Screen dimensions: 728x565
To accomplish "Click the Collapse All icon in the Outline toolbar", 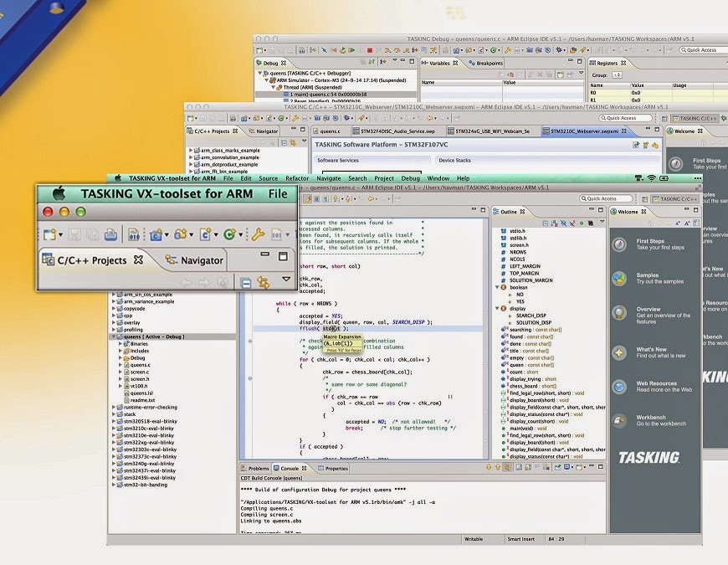I will 545,223.
